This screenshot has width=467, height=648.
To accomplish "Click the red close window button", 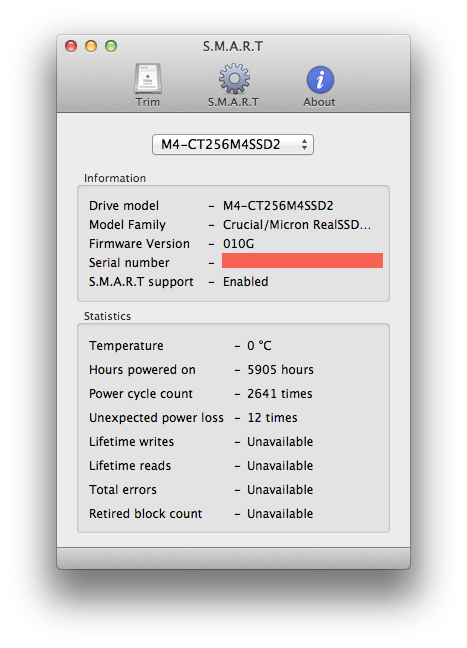I will tap(71, 46).
